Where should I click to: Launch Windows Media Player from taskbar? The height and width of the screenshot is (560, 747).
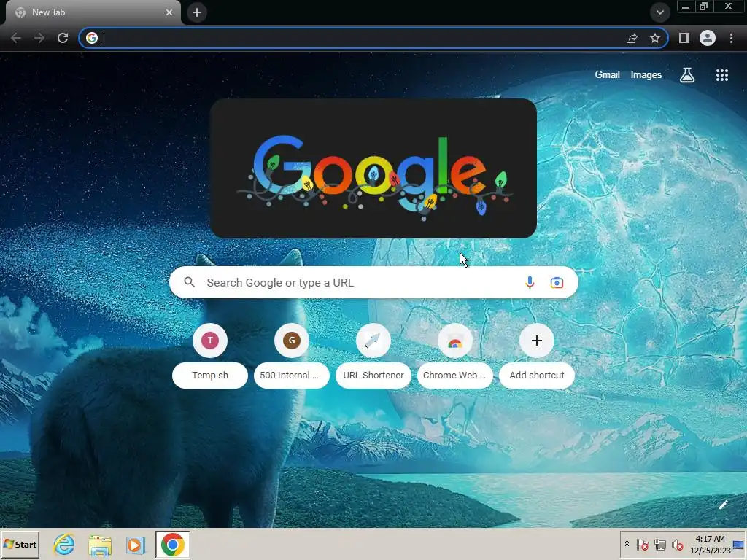coord(135,544)
